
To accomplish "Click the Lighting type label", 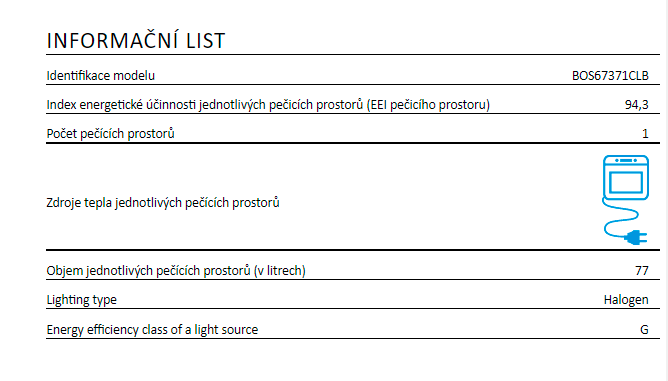I will tap(81, 300).
